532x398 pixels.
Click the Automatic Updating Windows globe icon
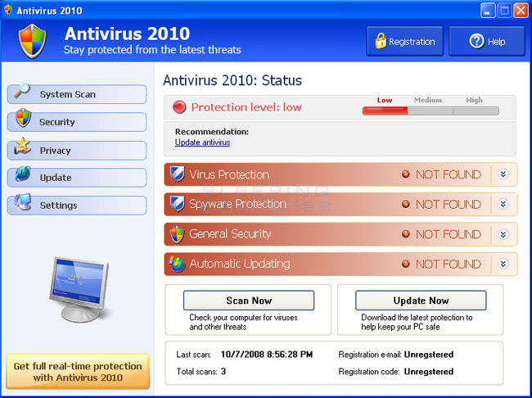tap(177, 264)
